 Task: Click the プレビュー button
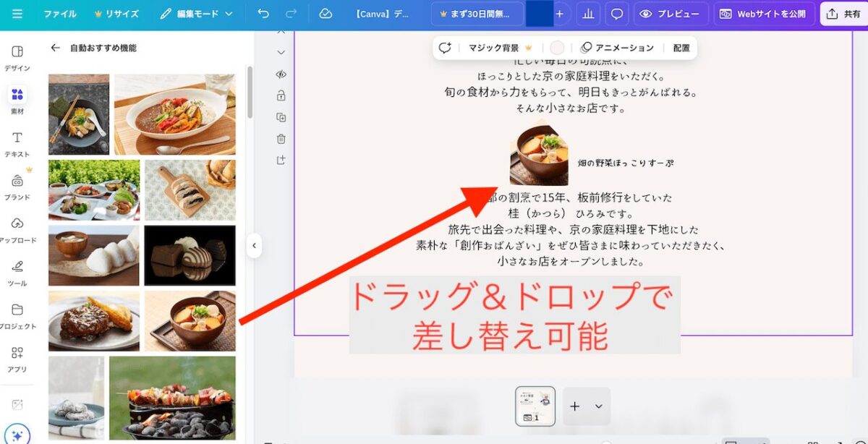pos(670,14)
